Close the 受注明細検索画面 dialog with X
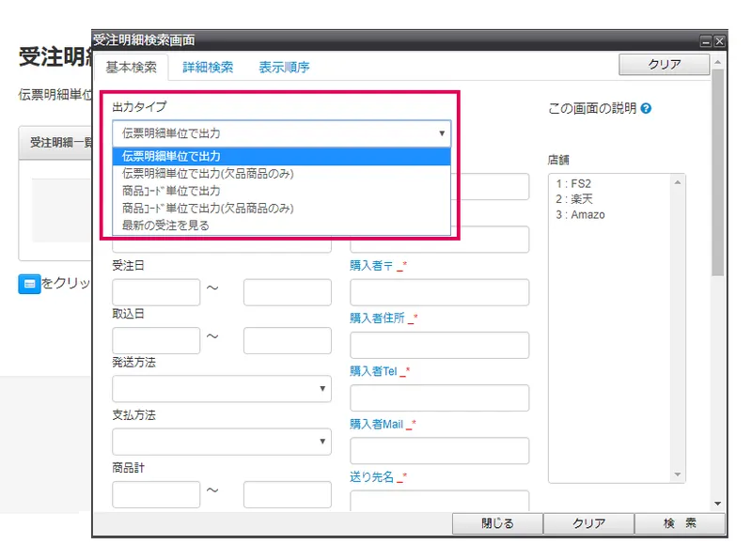 (719, 41)
